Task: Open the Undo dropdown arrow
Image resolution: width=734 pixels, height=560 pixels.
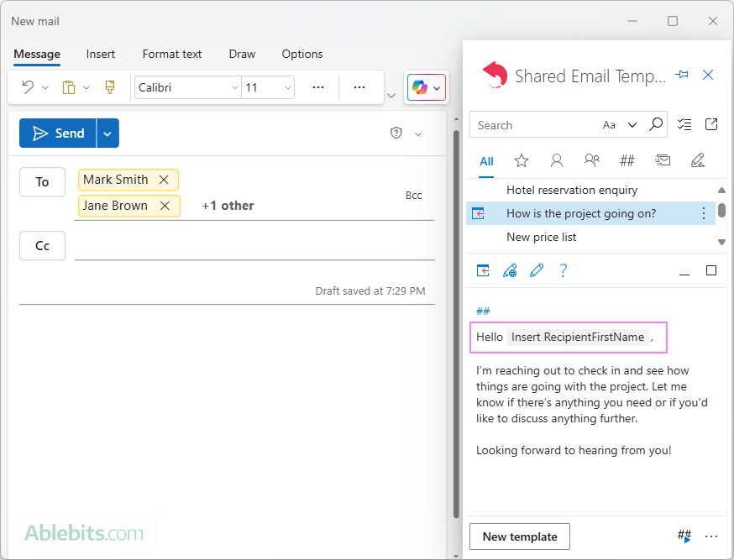Action: 45,87
